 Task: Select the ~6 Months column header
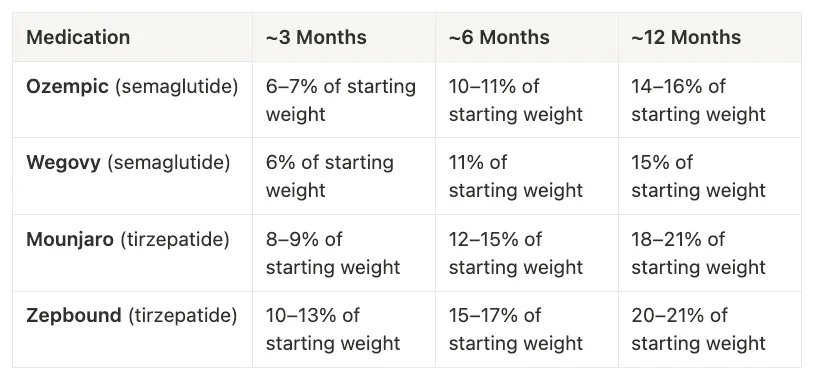pos(499,37)
